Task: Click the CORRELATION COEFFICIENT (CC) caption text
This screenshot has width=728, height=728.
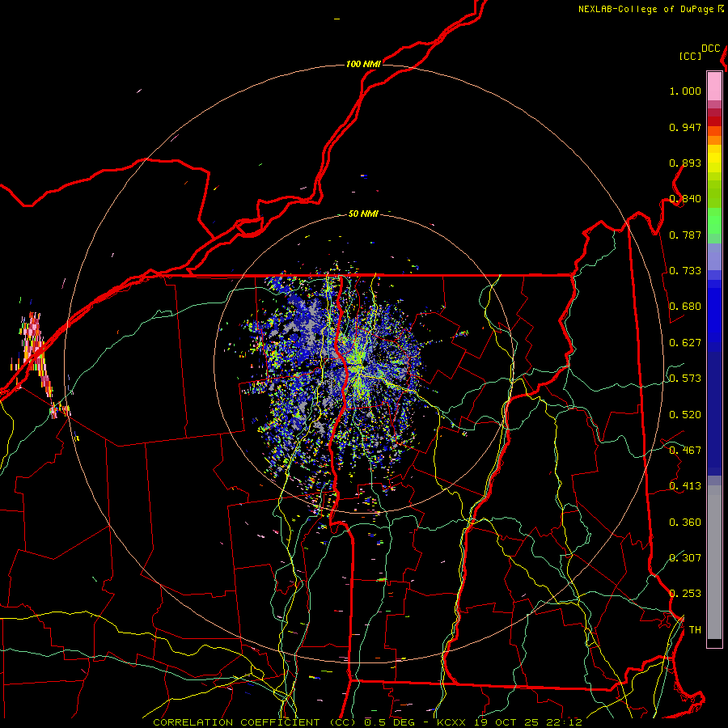Action: [x=256, y=722]
